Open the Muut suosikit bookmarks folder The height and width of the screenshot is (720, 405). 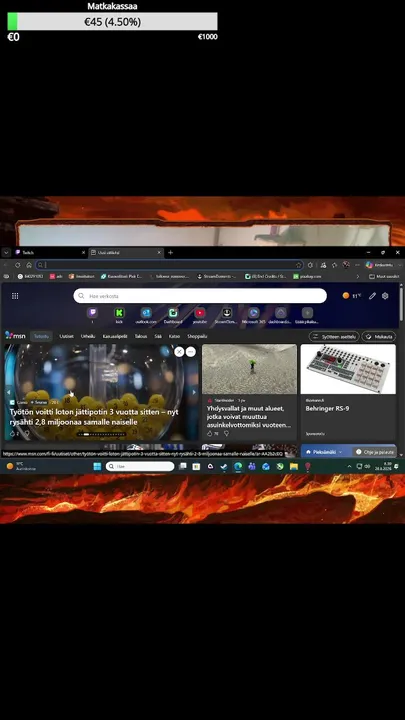click(384, 276)
